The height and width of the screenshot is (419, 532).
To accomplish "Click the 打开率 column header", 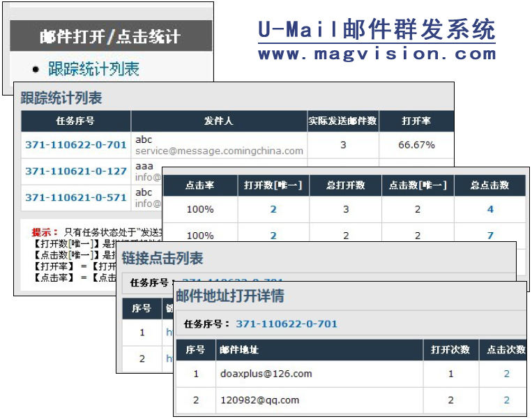I will pos(416,121).
